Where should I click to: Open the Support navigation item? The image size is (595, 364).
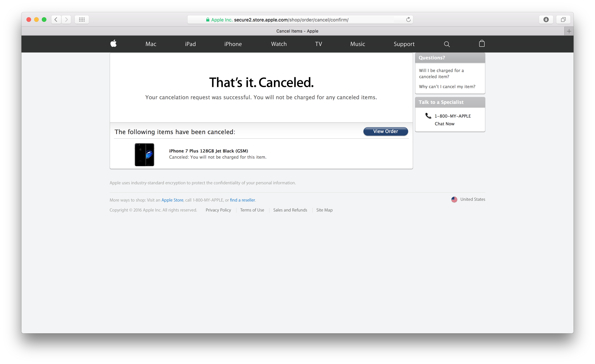tap(404, 44)
